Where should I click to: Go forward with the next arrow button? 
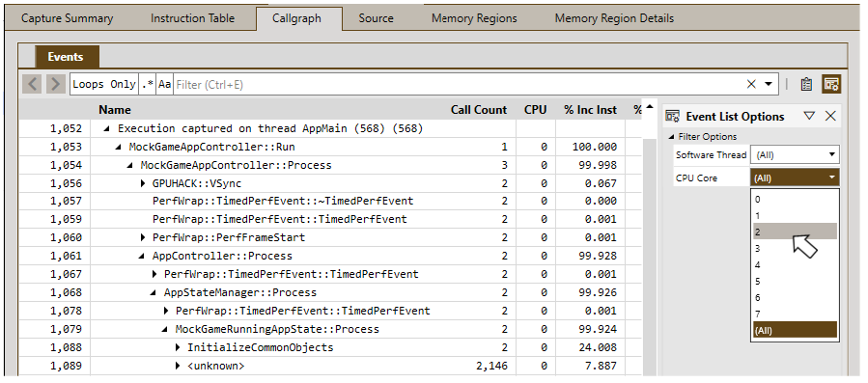[55, 85]
